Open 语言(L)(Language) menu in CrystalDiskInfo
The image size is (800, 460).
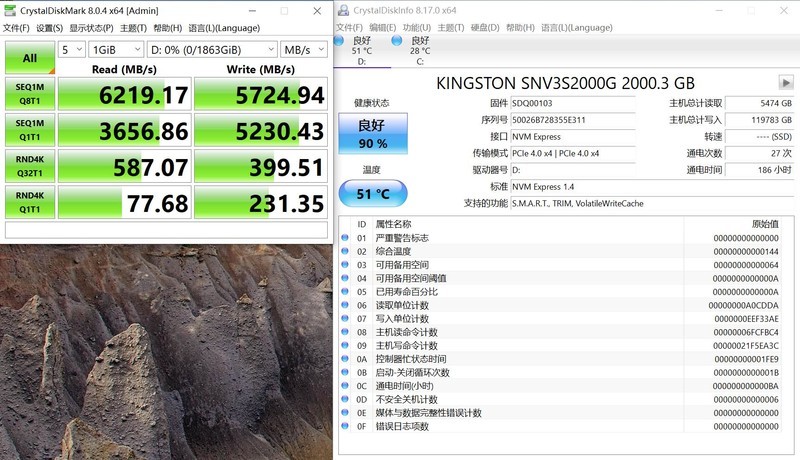click(577, 28)
